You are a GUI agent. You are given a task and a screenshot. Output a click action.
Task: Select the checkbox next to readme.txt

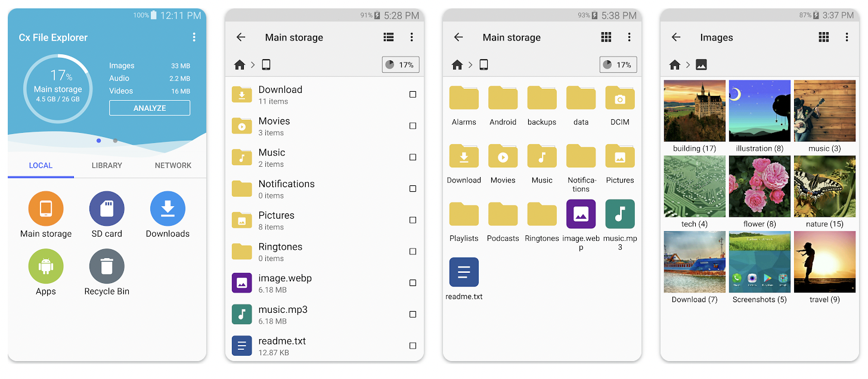point(413,346)
